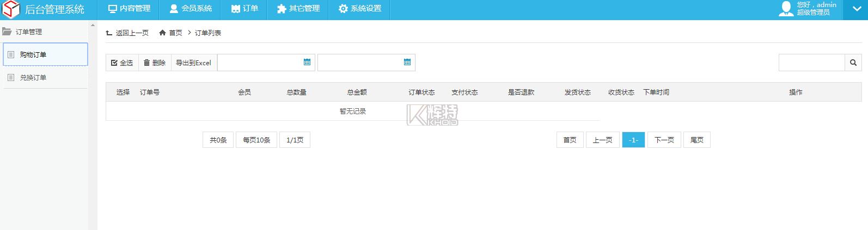Image resolution: width=868 pixels, height=230 pixels.
Task: Click the home icon in the breadcrumb
Action: click(162, 33)
